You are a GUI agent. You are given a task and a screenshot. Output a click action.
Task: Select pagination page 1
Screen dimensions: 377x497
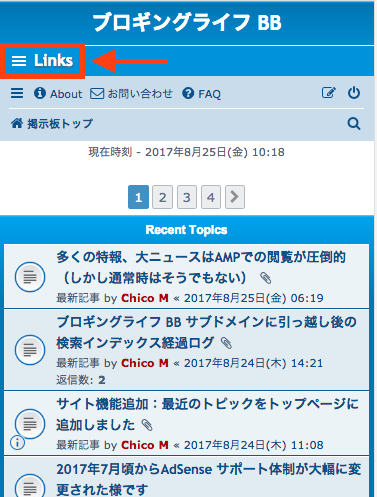(138, 197)
